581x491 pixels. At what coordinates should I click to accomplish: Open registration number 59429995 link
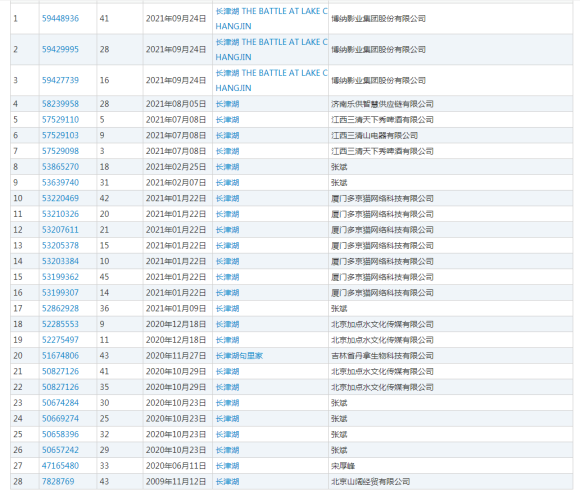coord(60,49)
